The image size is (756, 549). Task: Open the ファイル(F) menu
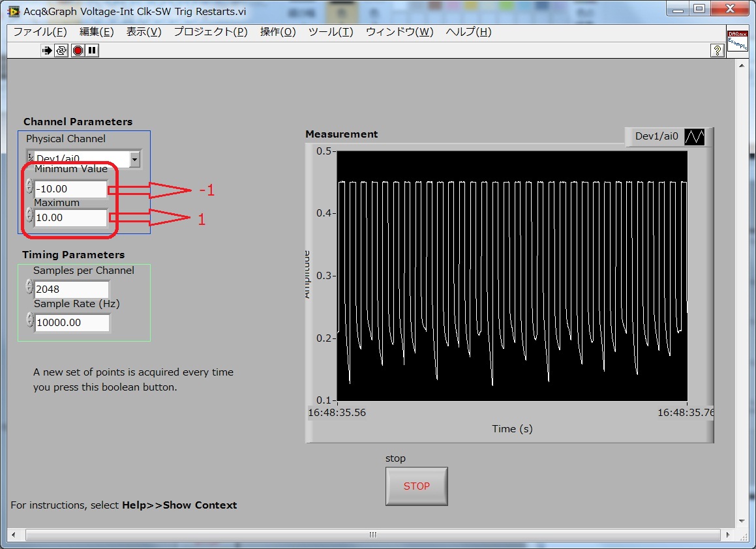click(40, 32)
